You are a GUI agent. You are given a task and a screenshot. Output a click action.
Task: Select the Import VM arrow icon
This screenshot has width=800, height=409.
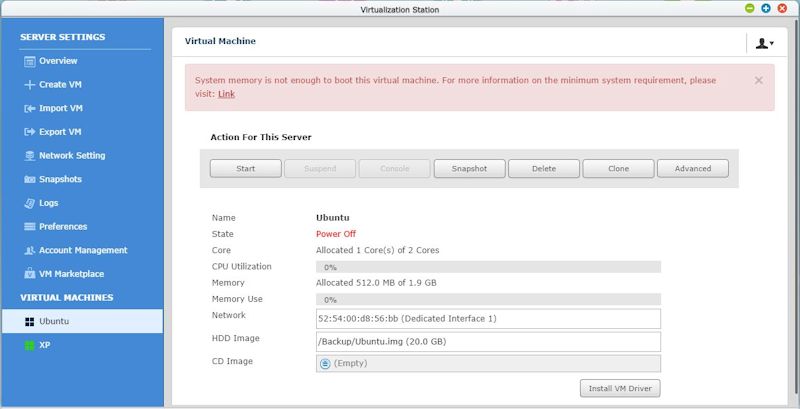[30, 109]
